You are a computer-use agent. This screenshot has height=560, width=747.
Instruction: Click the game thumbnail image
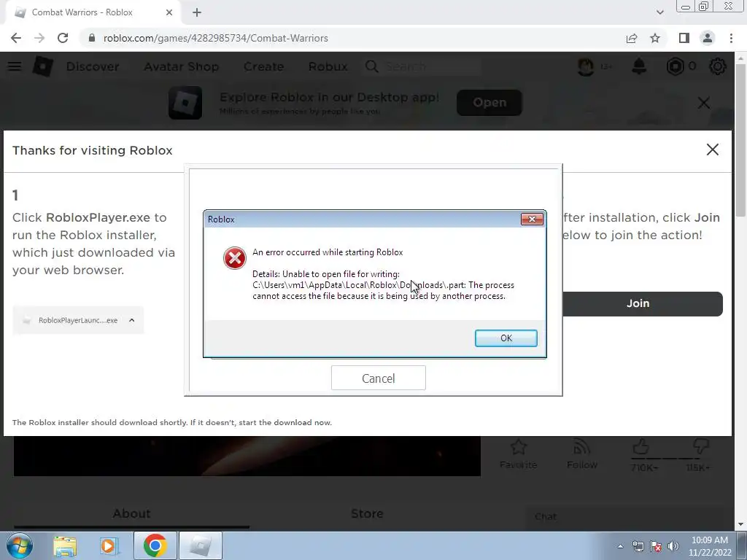coord(247,456)
